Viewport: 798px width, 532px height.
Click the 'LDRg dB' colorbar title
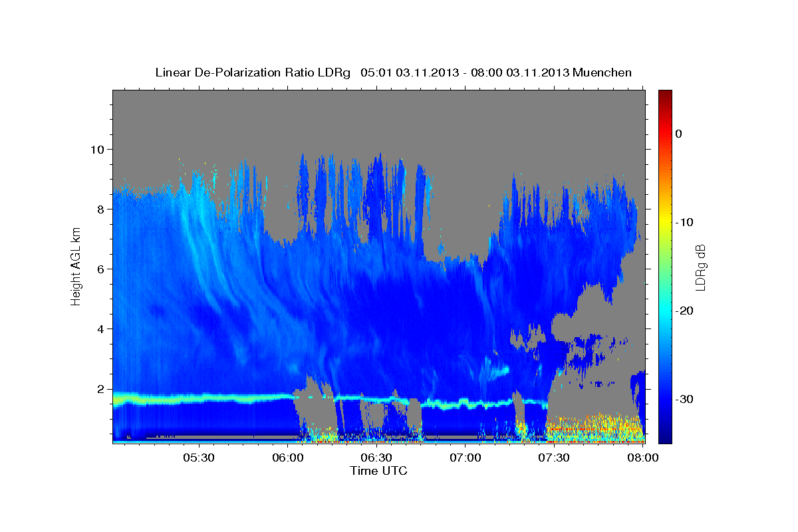(x=700, y=267)
